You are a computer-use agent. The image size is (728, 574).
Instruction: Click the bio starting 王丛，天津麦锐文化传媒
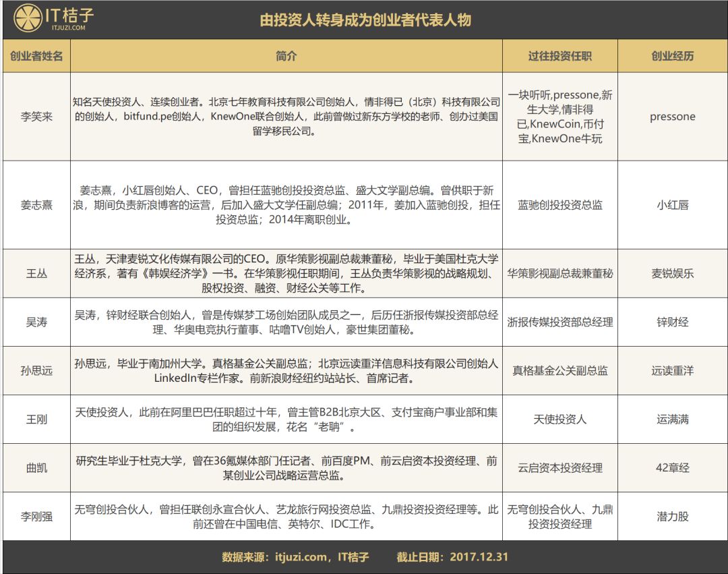[286, 274]
